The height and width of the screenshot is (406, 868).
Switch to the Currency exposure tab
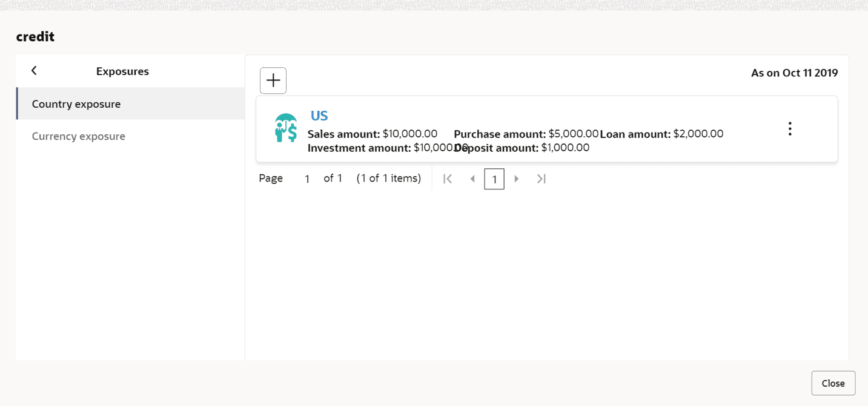point(79,136)
